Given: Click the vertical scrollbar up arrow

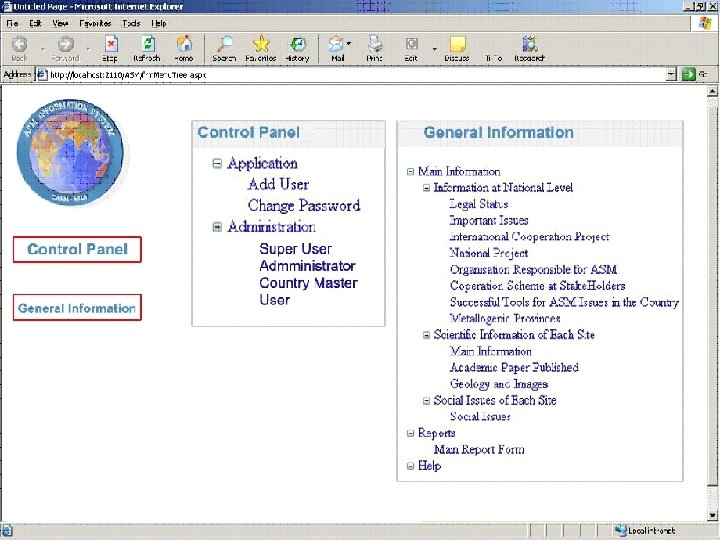Looking at the screenshot, I should pyautogui.click(x=713, y=91).
